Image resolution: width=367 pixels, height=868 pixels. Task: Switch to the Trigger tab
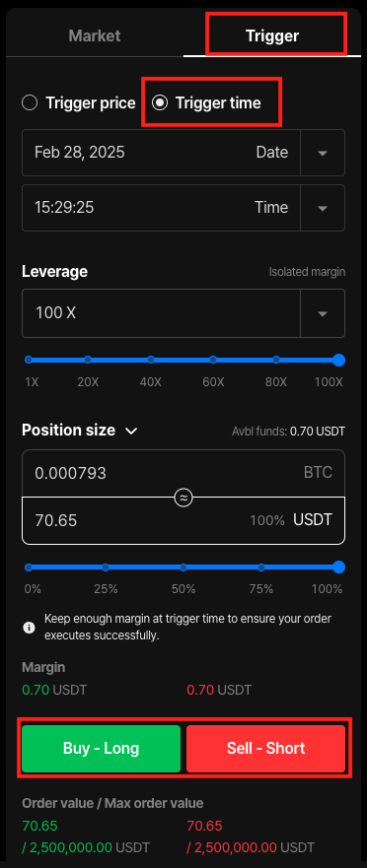(272, 36)
